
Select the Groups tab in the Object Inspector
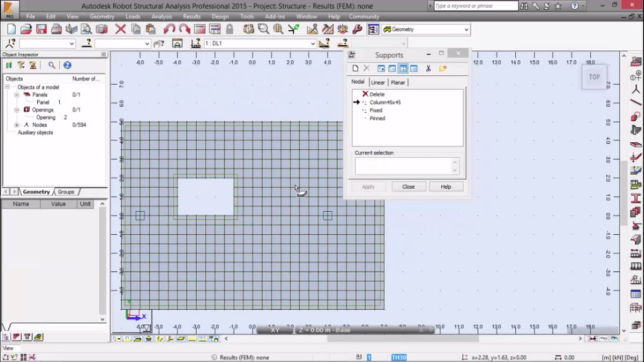coord(66,192)
